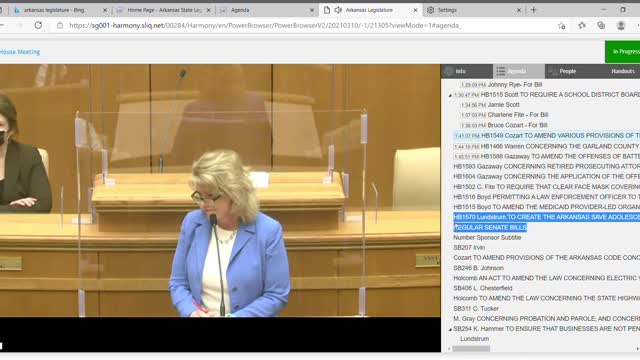
Task: Switch to Home Page - Arkansas State tab
Action: click(164, 10)
